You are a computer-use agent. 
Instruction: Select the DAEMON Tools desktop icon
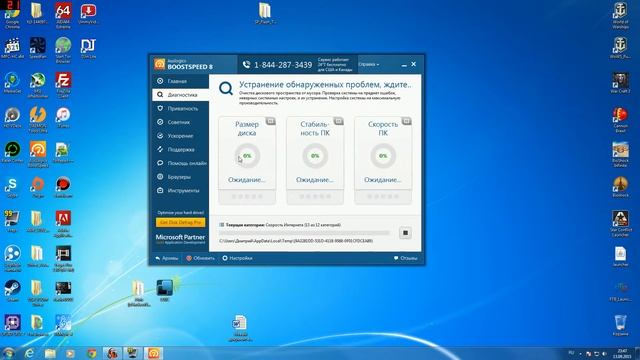(38, 120)
